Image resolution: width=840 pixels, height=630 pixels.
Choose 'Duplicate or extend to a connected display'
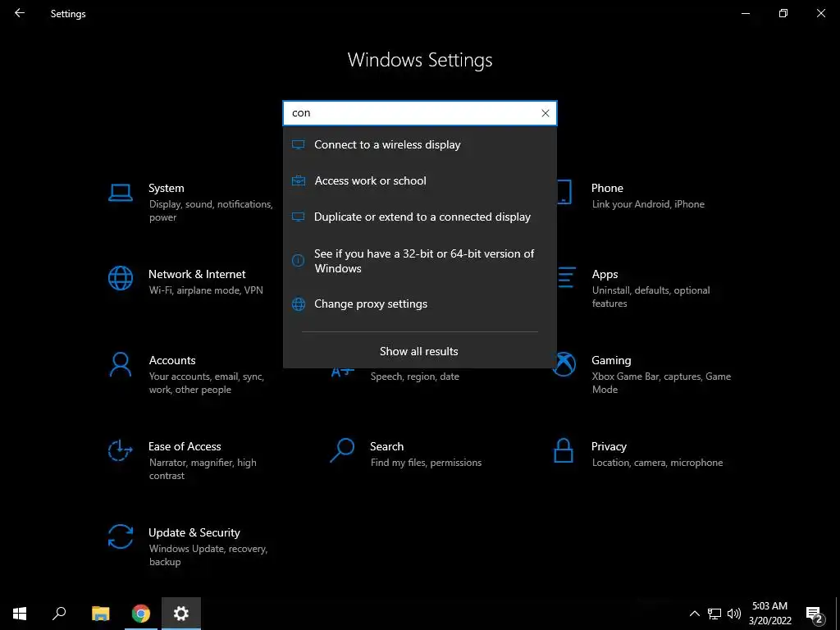click(x=419, y=217)
